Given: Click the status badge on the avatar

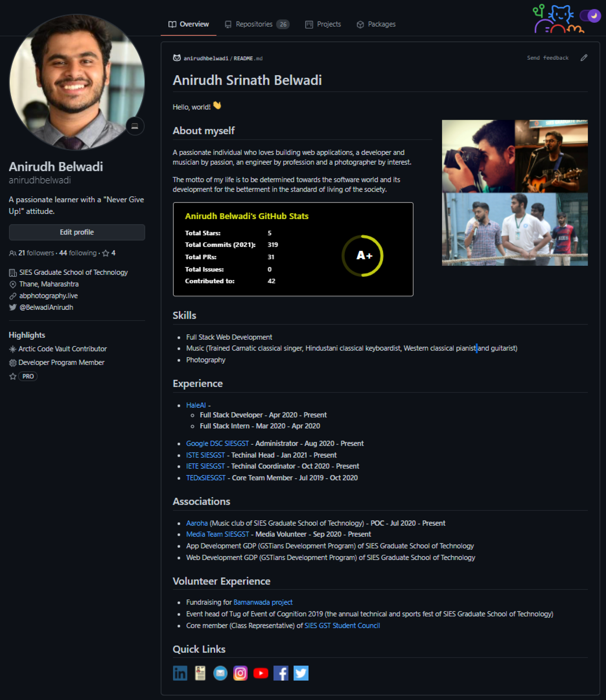Looking at the screenshot, I should click(x=135, y=126).
